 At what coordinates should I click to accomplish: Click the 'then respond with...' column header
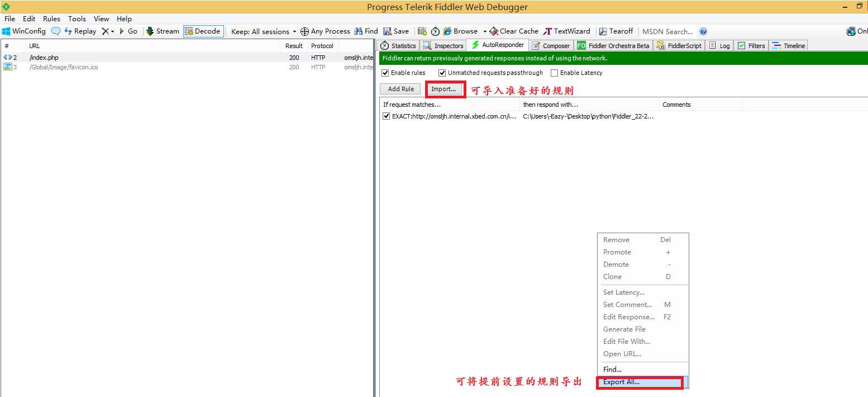[x=589, y=105]
